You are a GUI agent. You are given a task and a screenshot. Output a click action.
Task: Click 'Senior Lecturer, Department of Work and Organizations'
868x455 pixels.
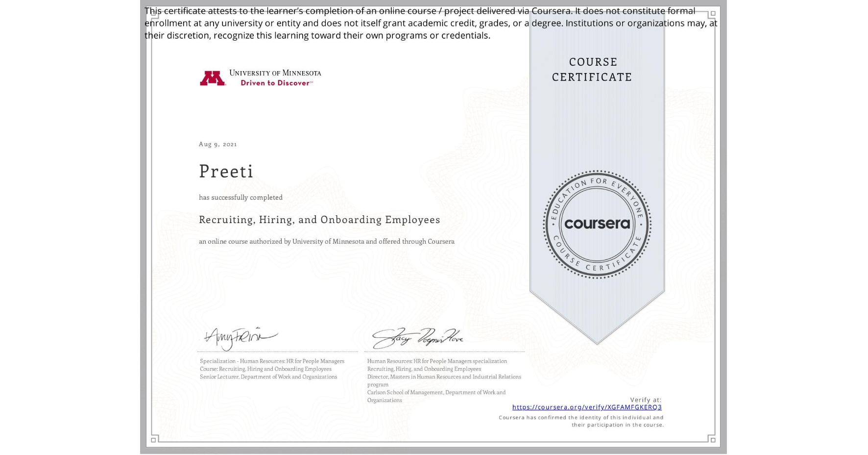268,377
